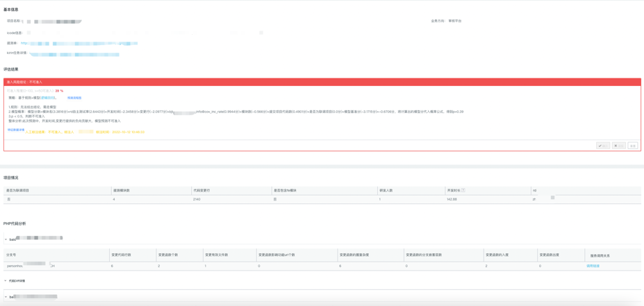Click the PHP代码分析 section heading
Screen dimensions: 644x306
click(x=15, y=223)
